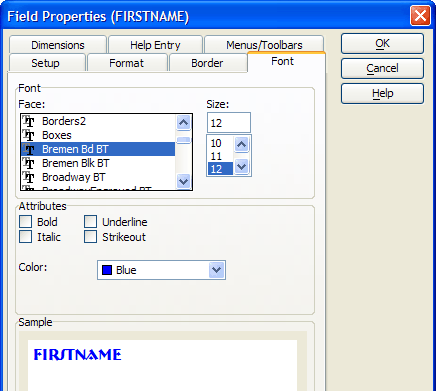Toggle the Strikeout checkbox
Screen dimensions: 436x391
click(90, 237)
